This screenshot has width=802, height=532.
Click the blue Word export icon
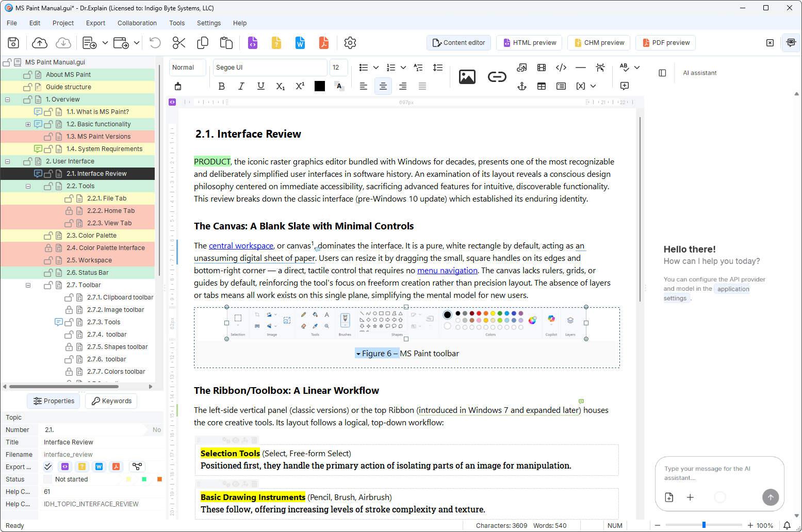click(300, 43)
